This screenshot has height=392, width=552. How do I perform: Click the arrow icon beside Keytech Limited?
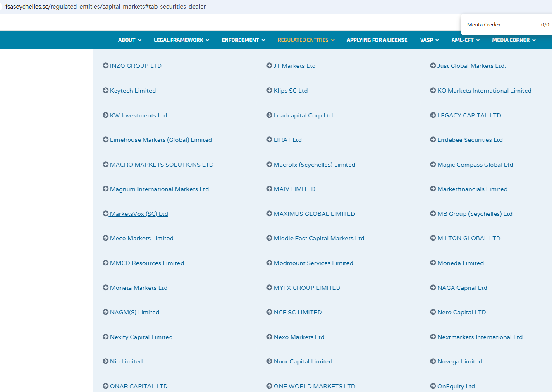click(105, 90)
